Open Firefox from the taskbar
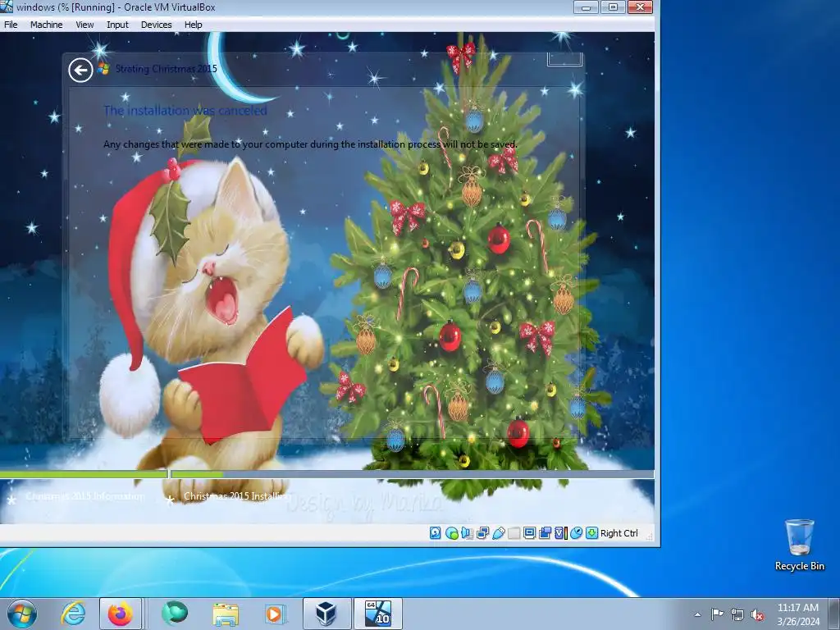 click(121, 614)
